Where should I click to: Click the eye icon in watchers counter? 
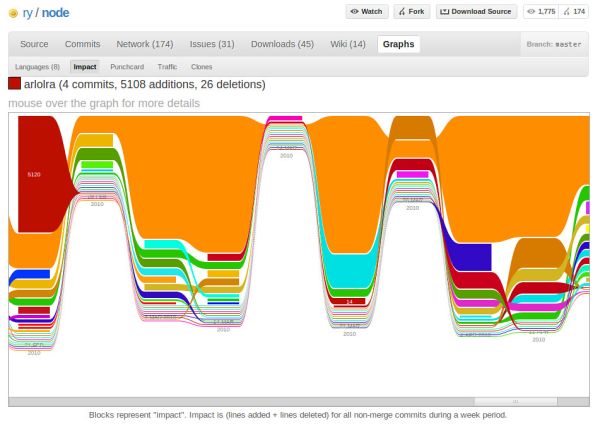[531, 11]
